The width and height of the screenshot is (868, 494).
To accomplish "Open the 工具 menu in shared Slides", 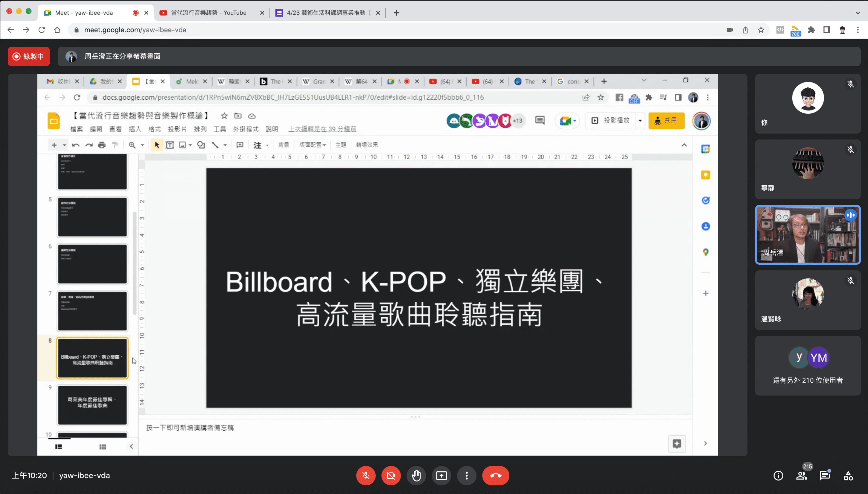I will (220, 129).
